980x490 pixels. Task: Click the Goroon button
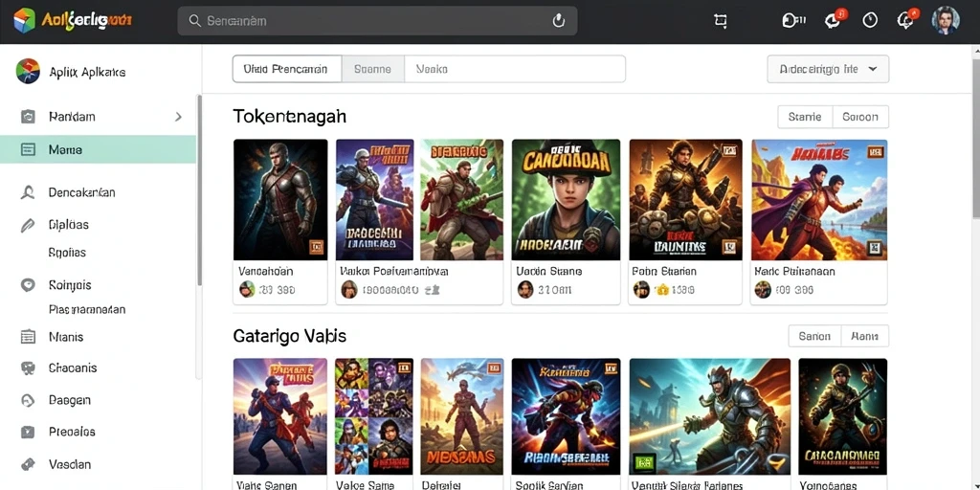860,117
